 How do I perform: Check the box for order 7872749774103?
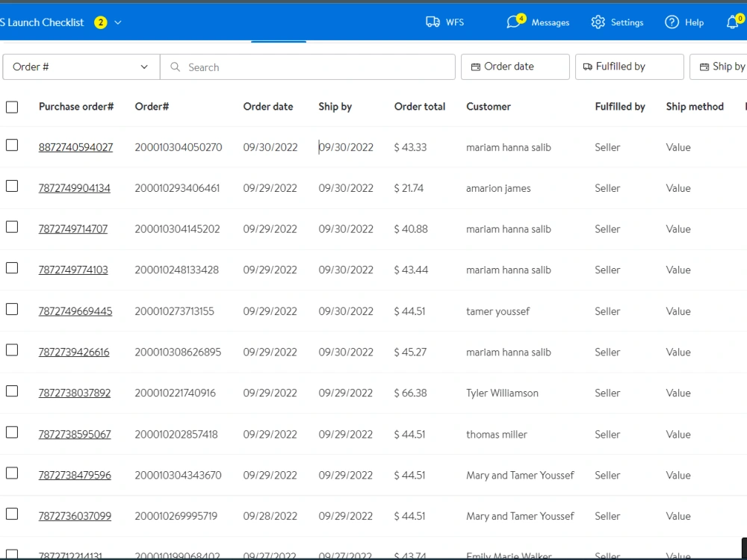[12, 268]
